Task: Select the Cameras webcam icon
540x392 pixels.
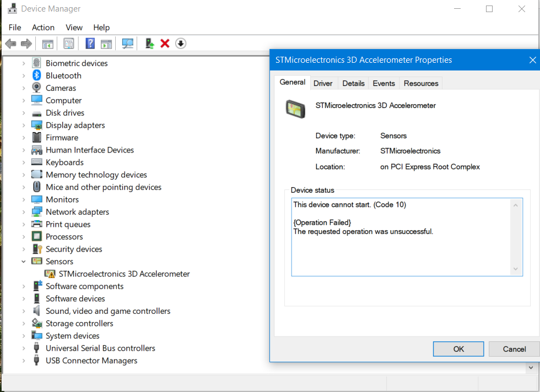Action: (x=36, y=88)
